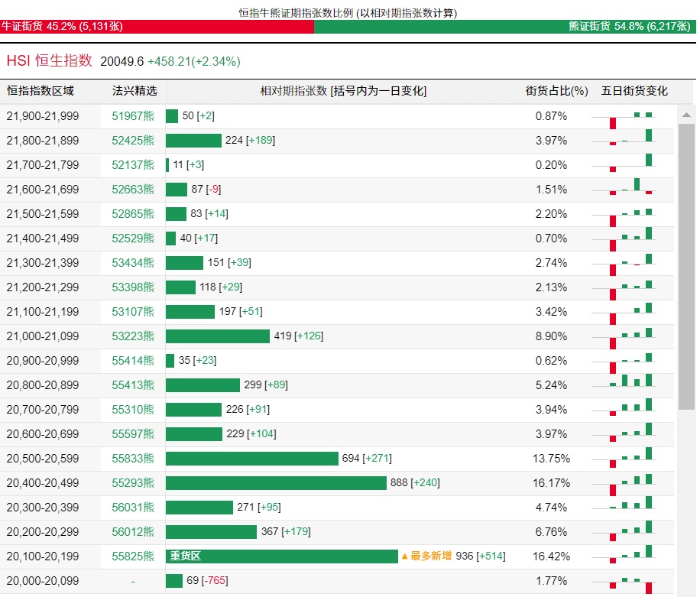Click the HSI 恒生指数 heading
This screenshot has width=700, height=597.
pyautogui.click(x=50, y=60)
